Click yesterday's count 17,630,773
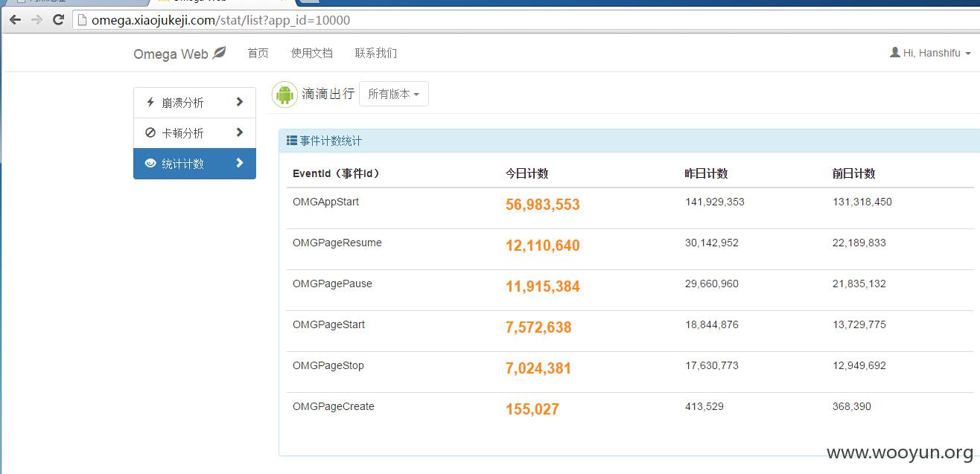 point(712,365)
